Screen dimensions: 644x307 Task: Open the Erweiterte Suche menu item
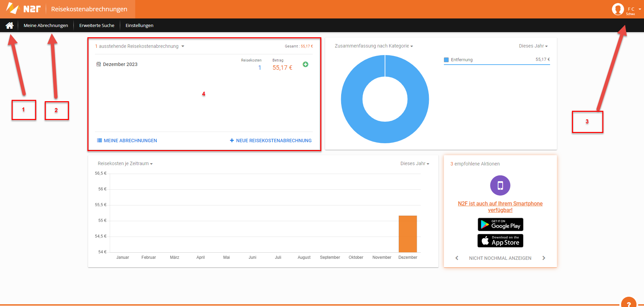click(x=97, y=25)
